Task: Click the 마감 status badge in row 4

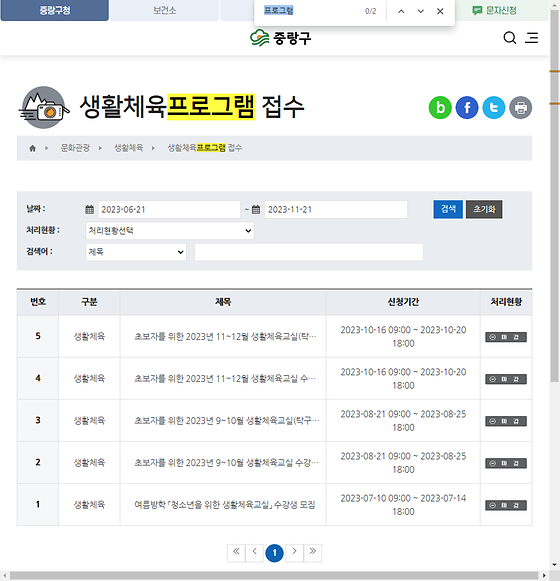Action: coord(506,379)
